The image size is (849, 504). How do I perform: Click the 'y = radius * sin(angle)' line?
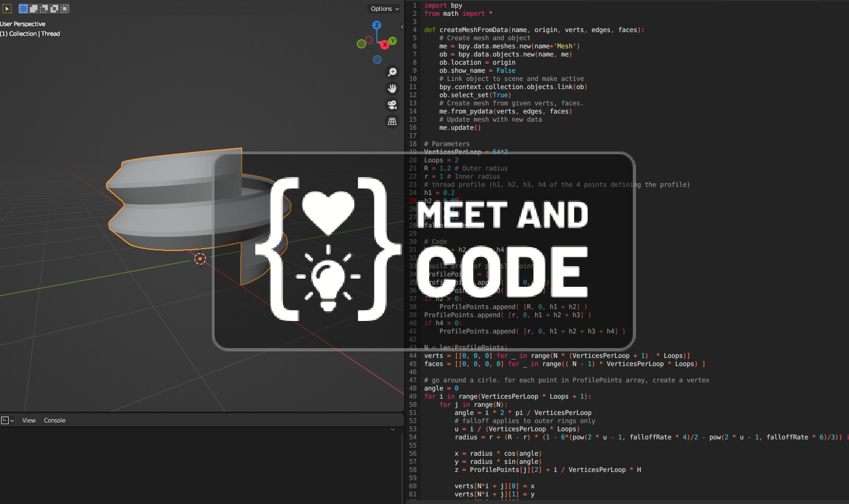[x=498, y=462]
